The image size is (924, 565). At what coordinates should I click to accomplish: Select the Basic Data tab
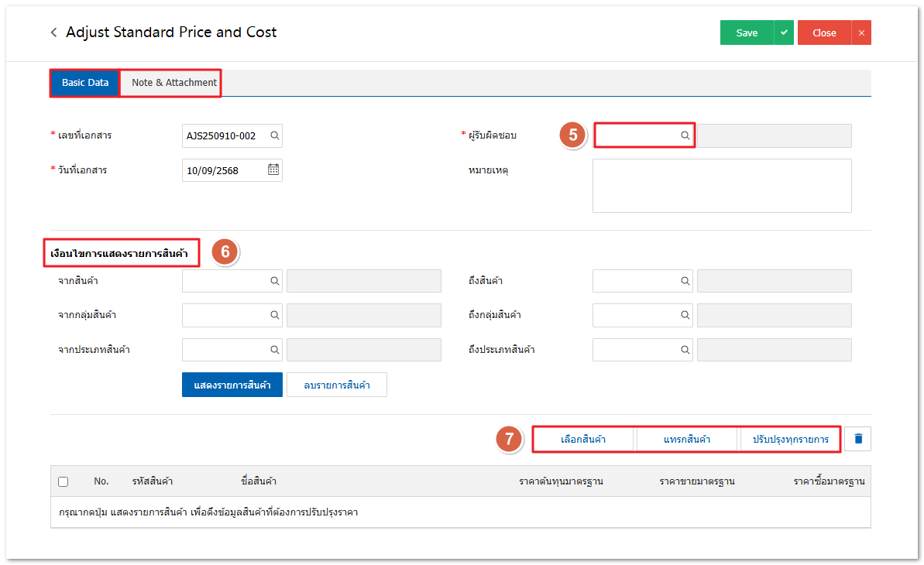pyautogui.click(x=85, y=83)
